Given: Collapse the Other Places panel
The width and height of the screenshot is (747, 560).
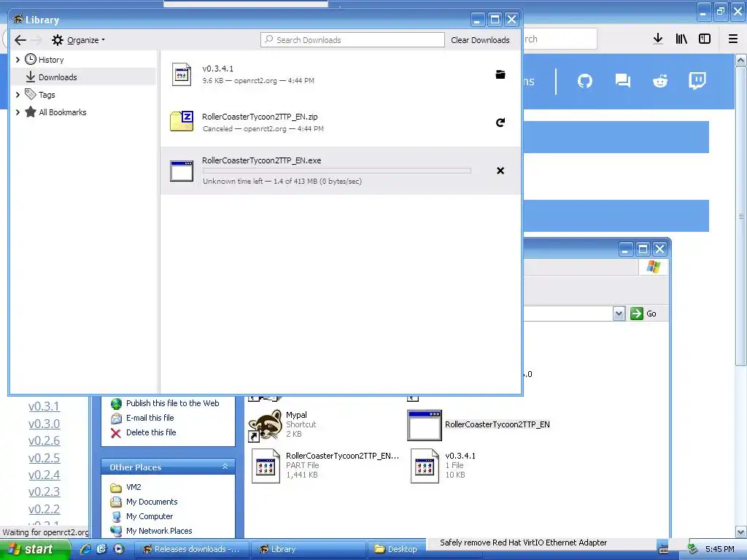Looking at the screenshot, I should point(225,467).
